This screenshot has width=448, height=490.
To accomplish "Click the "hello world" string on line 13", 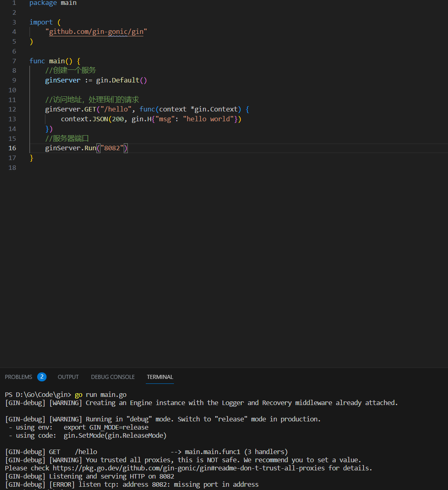I will tap(209, 119).
